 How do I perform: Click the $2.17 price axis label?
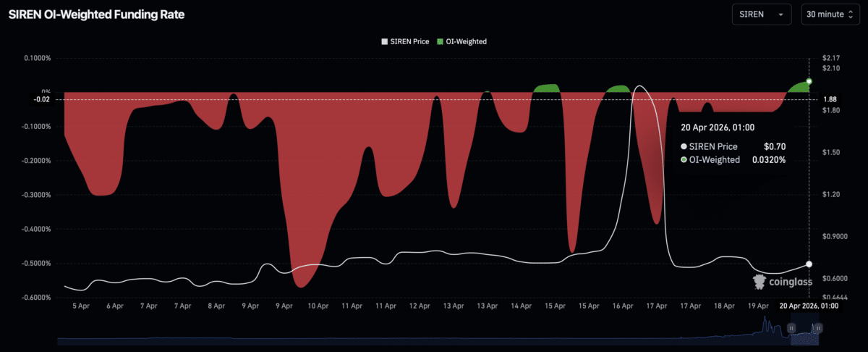(x=830, y=58)
